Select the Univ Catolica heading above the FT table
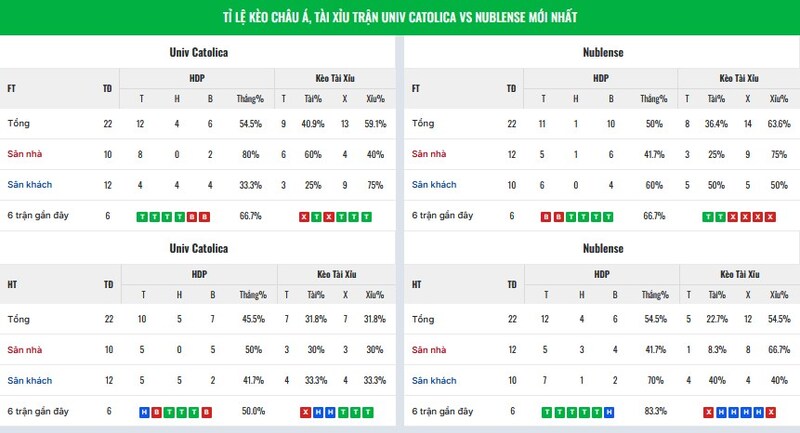 (198, 52)
